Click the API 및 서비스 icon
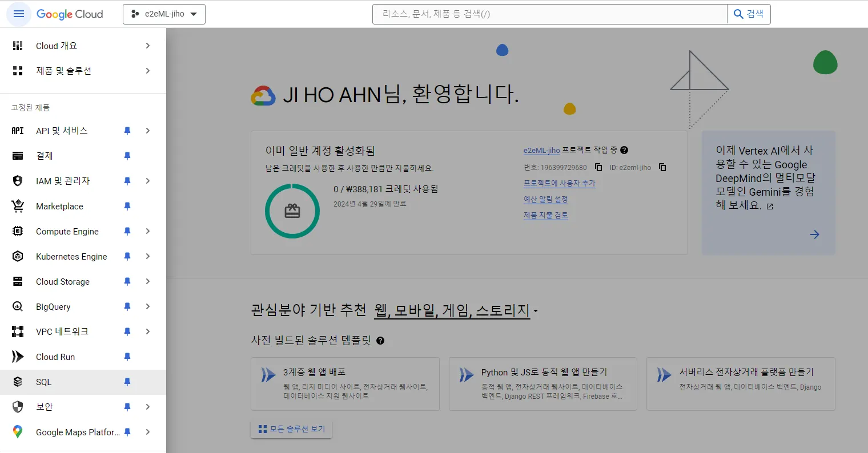 click(x=18, y=131)
